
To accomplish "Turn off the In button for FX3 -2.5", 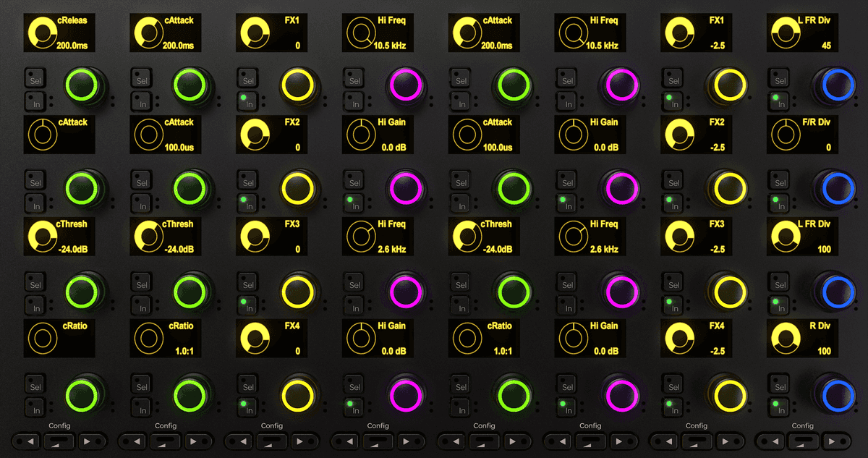I will pos(672,305).
